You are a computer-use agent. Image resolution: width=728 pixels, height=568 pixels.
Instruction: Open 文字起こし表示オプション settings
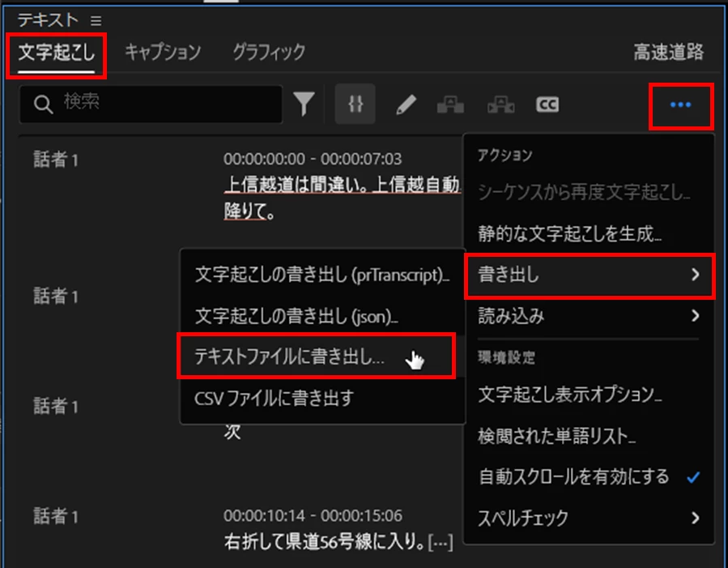coord(589,395)
